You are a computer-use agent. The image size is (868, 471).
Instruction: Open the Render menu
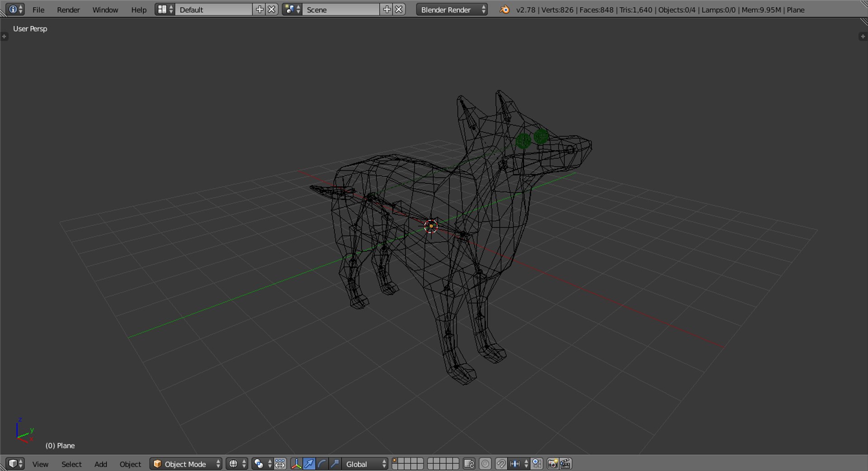[x=68, y=10]
